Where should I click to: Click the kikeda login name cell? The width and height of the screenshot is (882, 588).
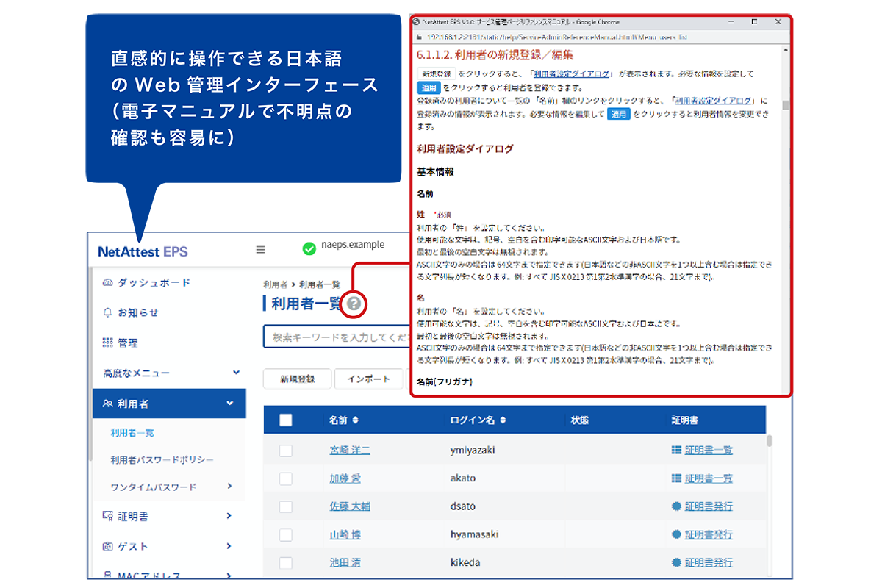(x=465, y=563)
